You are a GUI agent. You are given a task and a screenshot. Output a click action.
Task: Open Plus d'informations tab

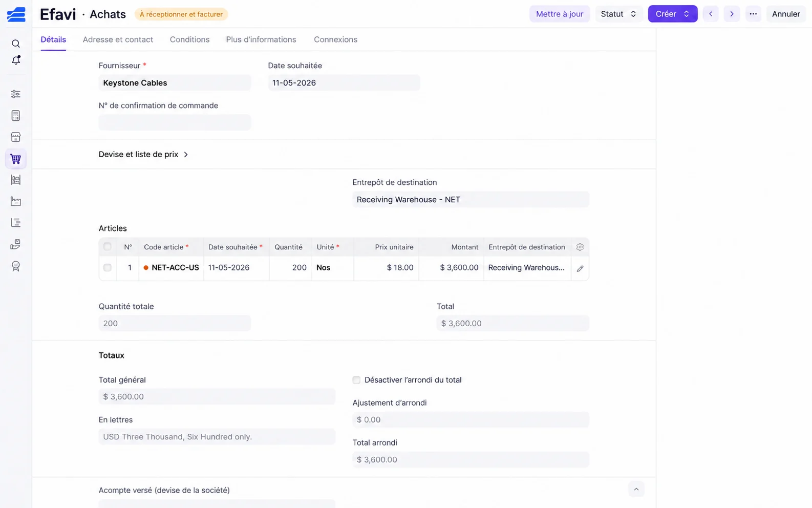point(261,39)
